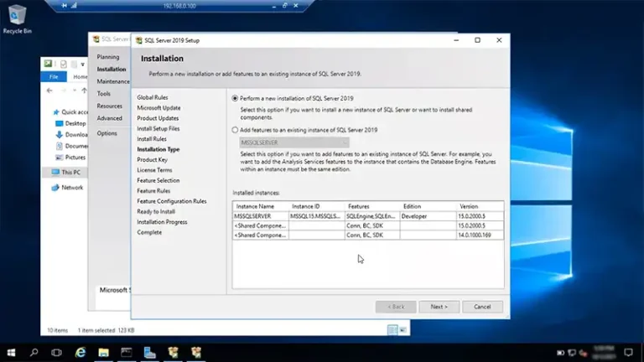This screenshot has width=644, height=362.
Task: Go up one level with Explorer's up arrow
Action: pos(84,90)
